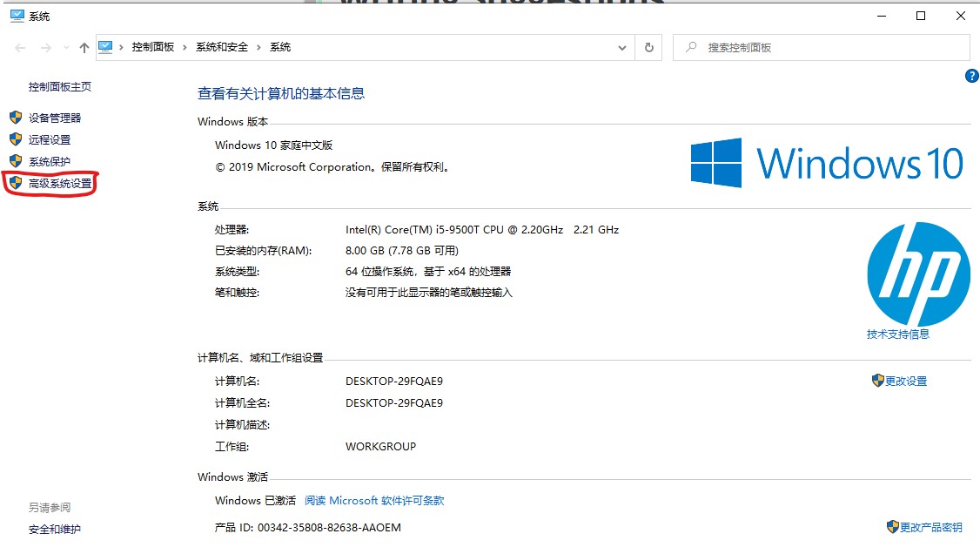Click shield icon beside 更改设置
Screen dimensions: 980x554
coord(877,380)
